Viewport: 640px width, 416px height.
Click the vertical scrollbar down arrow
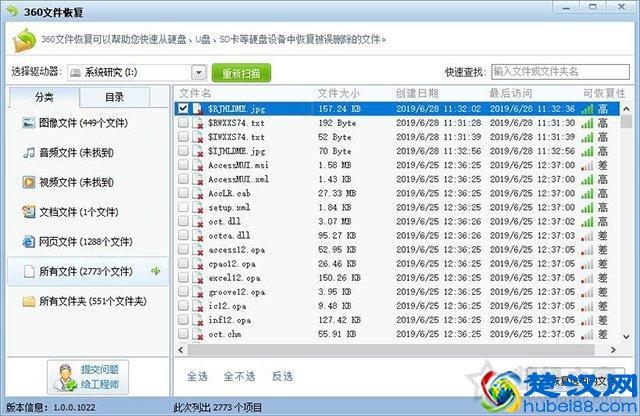tap(626, 336)
